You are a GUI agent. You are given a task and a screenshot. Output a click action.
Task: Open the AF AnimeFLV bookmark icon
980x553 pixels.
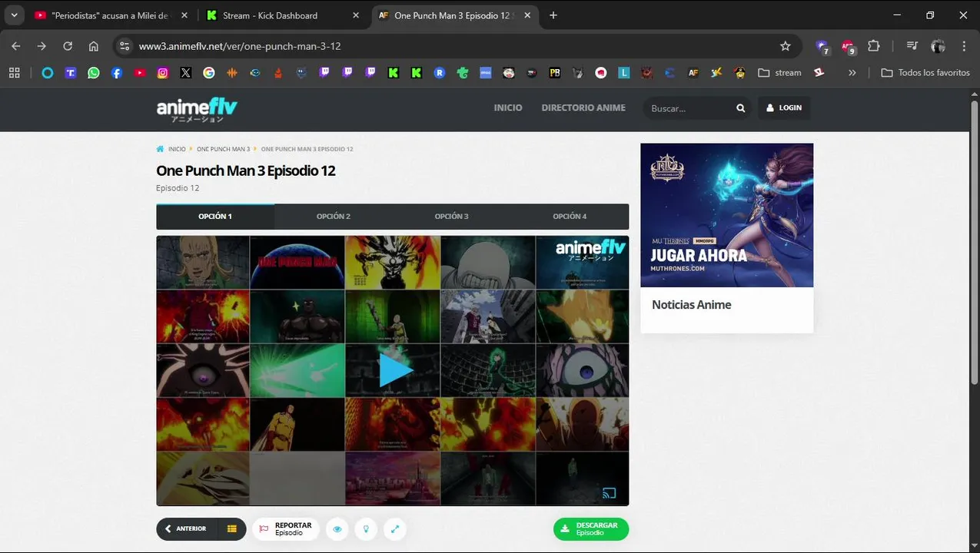693,73
